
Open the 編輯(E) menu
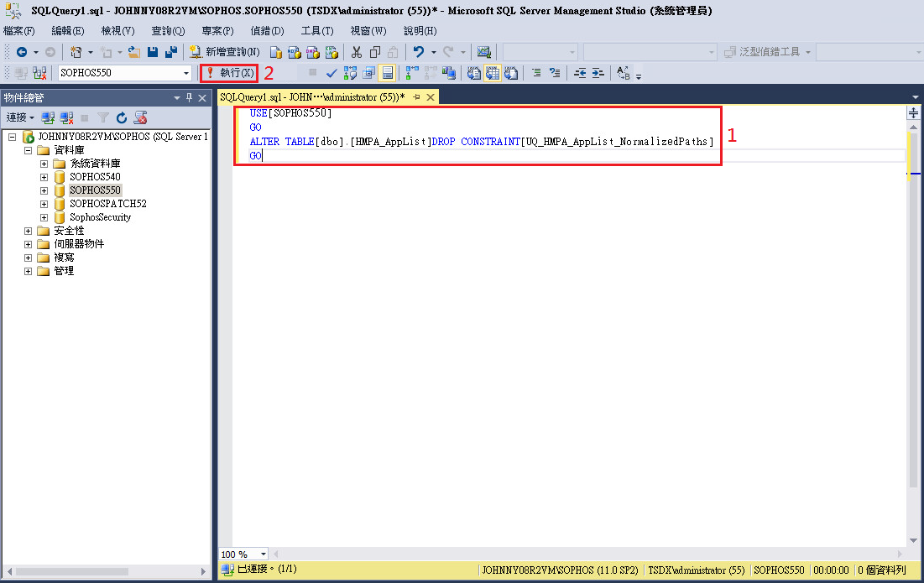68,31
